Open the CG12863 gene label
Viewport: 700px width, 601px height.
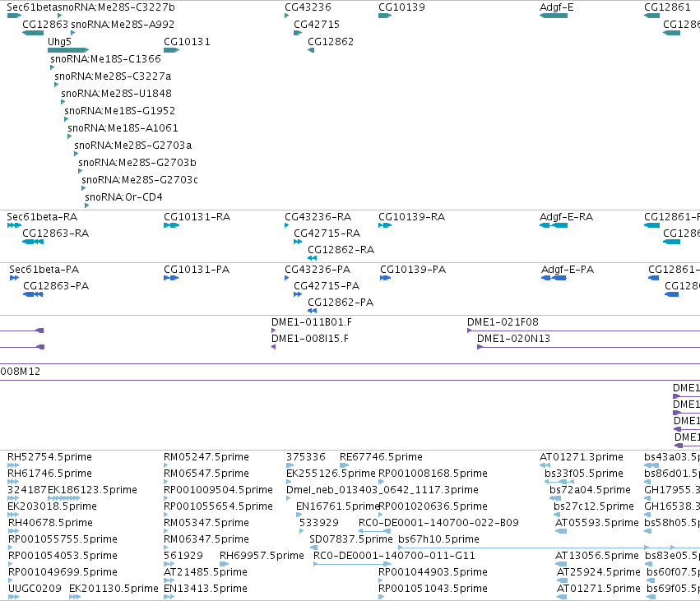[45, 25]
